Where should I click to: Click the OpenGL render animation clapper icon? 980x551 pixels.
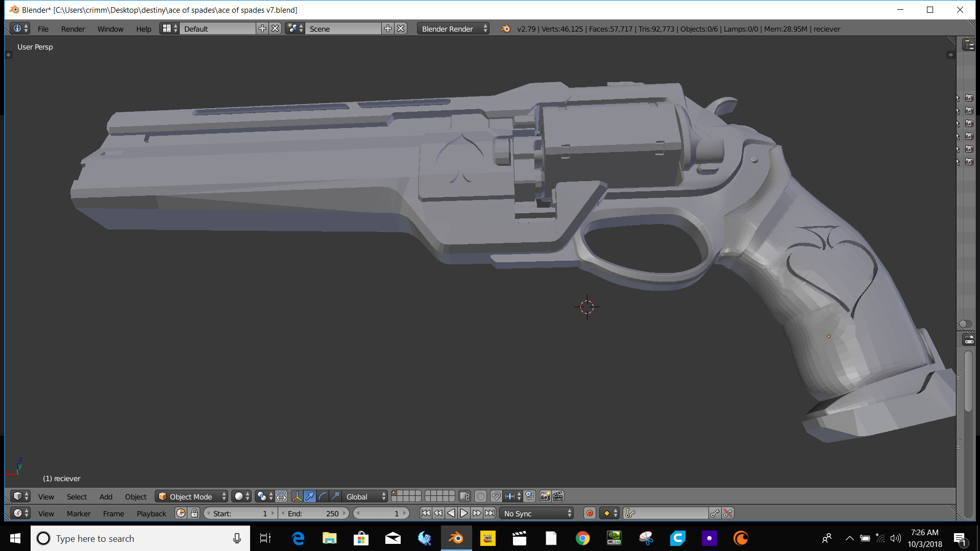click(558, 496)
